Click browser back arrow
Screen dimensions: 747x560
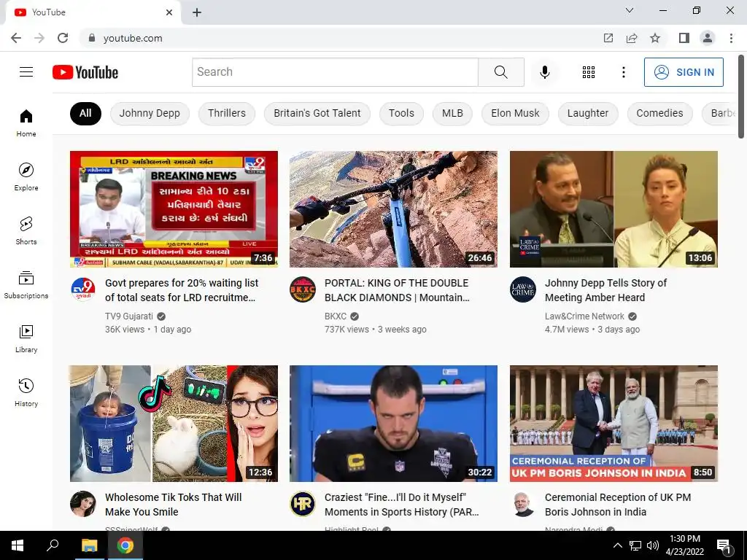(16, 38)
